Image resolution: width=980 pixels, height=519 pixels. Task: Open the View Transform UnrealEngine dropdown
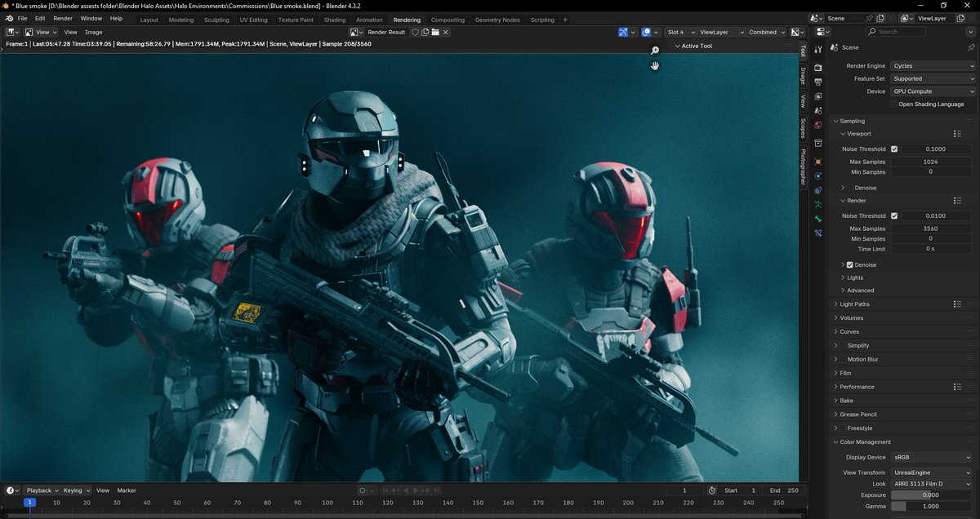click(933, 472)
